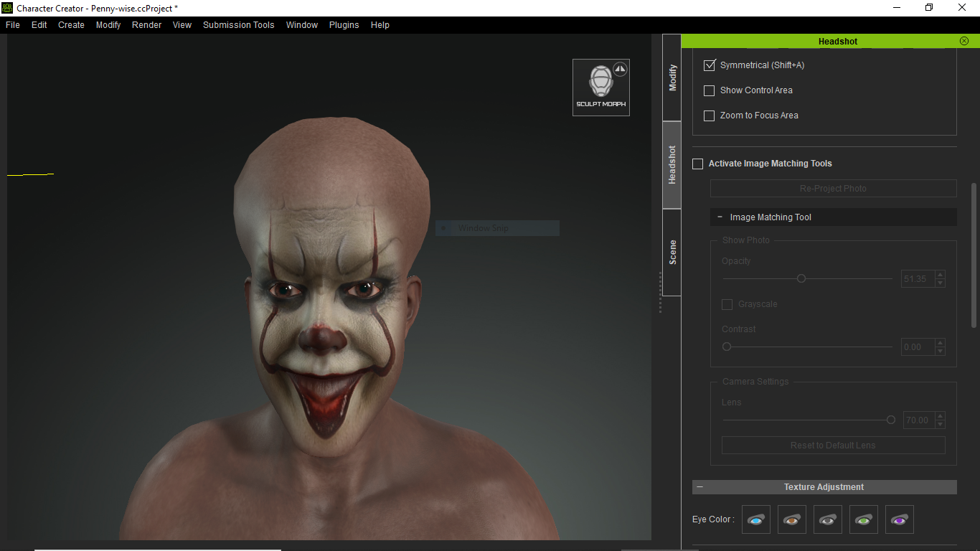Image resolution: width=980 pixels, height=551 pixels.
Task: Toggle Symmetrical (Shift+A) checkbox
Action: point(710,65)
